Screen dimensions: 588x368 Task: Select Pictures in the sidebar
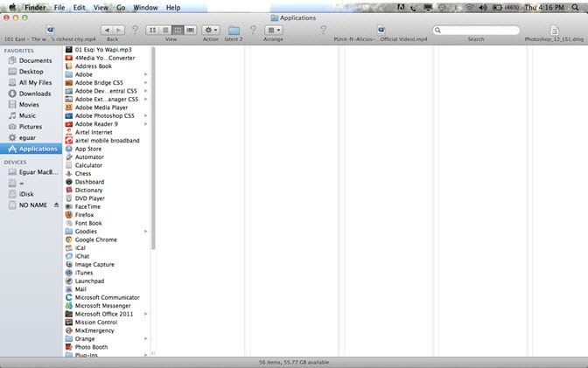[x=31, y=127]
